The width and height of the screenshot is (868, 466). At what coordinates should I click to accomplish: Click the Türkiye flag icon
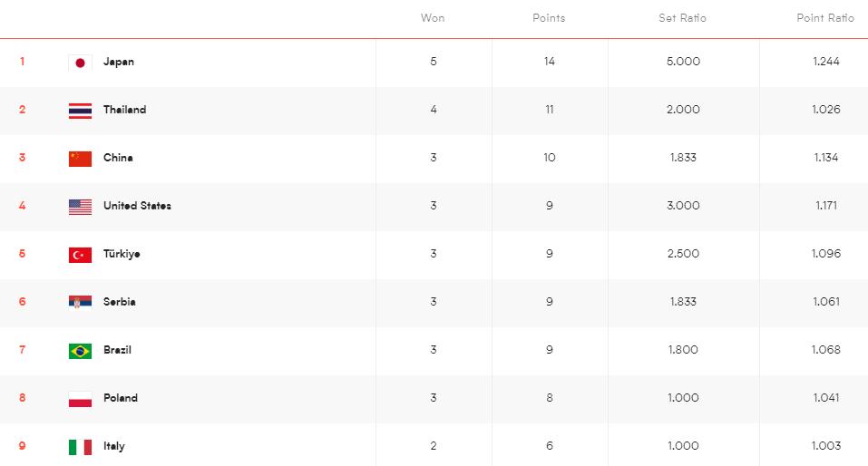tap(80, 255)
